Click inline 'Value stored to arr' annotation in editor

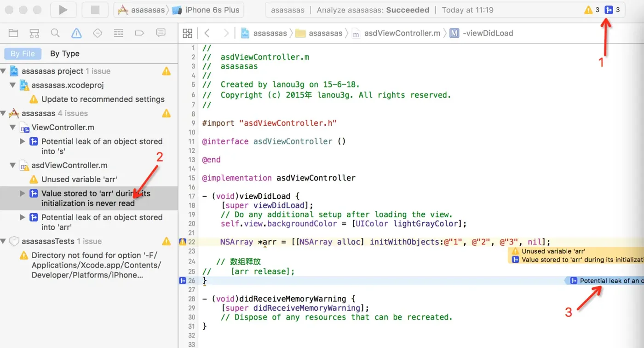[x=582, y=260]
